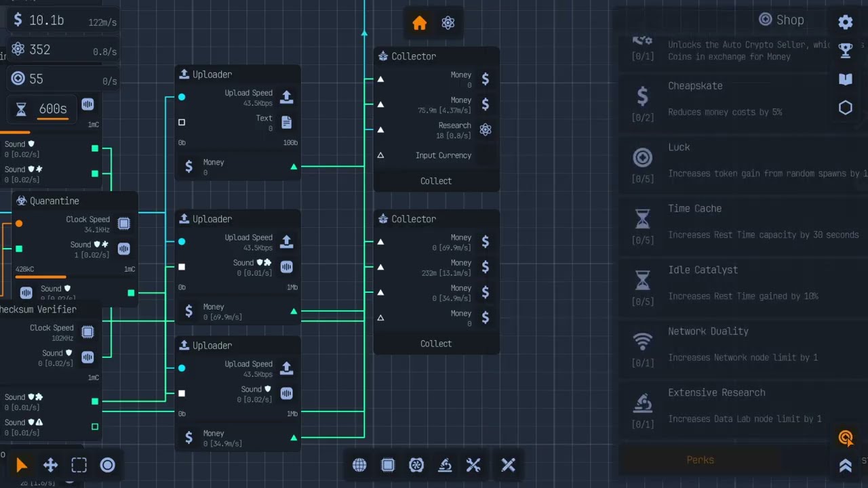Click the Research input port on top Collector
Screen dimensions: 868x488
(x=380, y=129)
